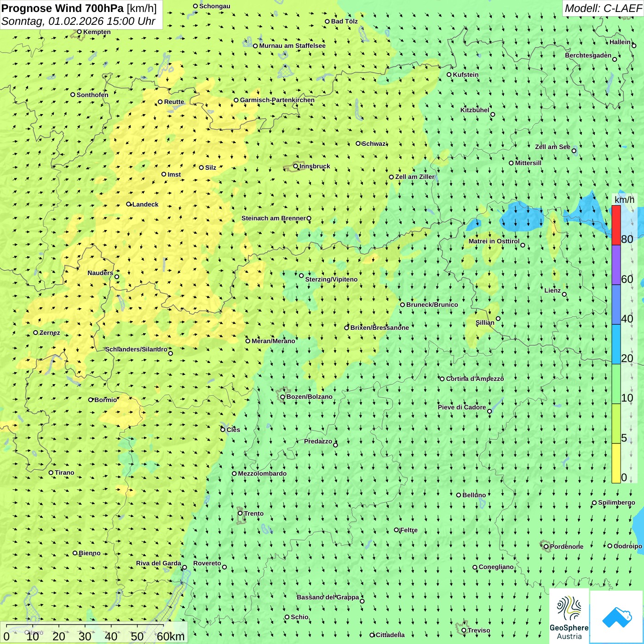Click the 'Imst' label
The width and height of the screenshot is (644, 644).
click(x=174, y=174)
